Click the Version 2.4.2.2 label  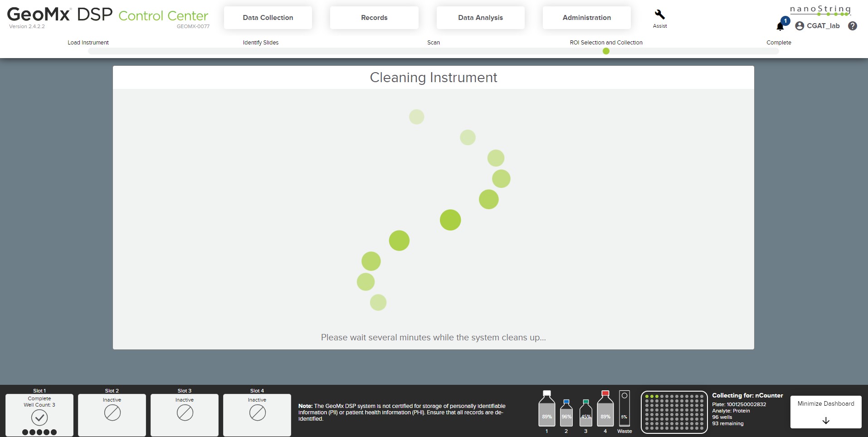(x=27, y=26)
